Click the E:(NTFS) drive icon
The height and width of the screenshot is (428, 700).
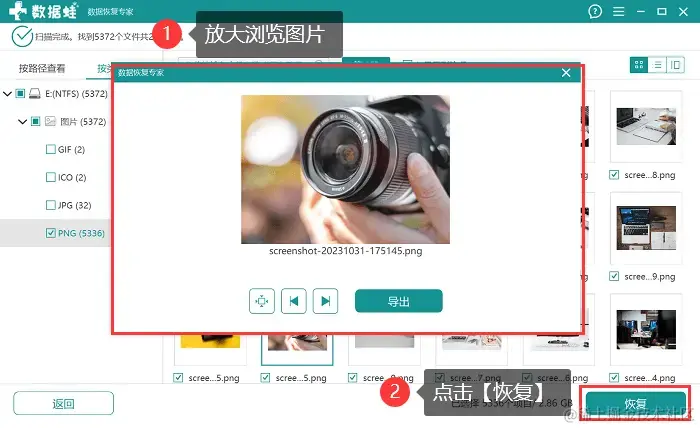tap(35, 93)
